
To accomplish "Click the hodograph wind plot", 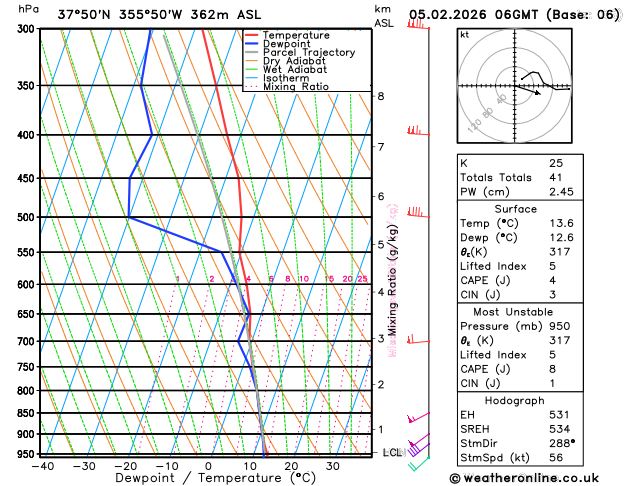I will (x=514, y=85).
